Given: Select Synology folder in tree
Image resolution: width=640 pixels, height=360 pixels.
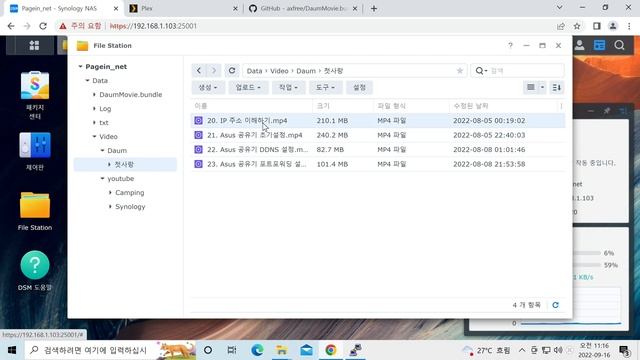Looking at the screenshot, I should pos(130,207).
